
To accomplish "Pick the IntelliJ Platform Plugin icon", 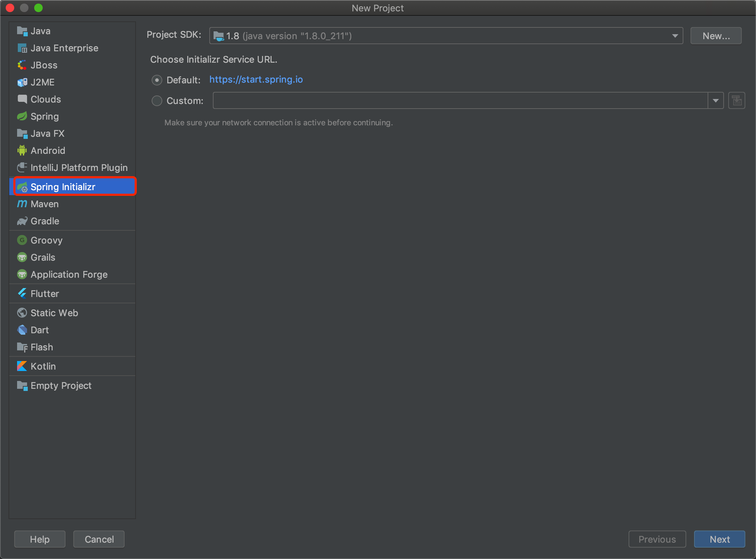I will click(x=22, y=167).
